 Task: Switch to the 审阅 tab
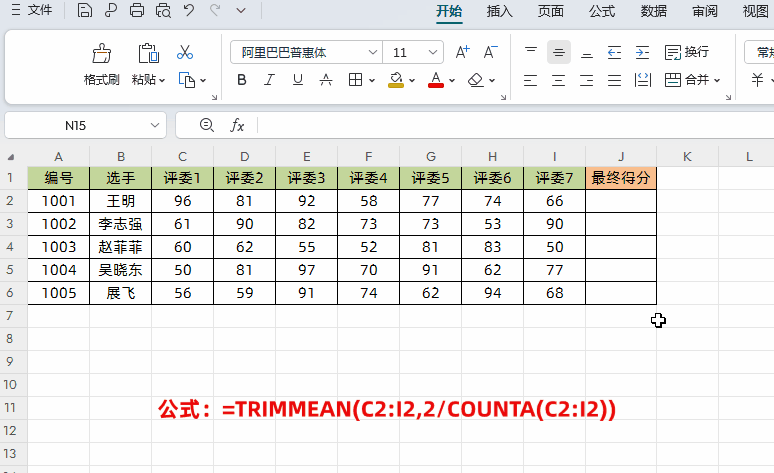point(704,11)
